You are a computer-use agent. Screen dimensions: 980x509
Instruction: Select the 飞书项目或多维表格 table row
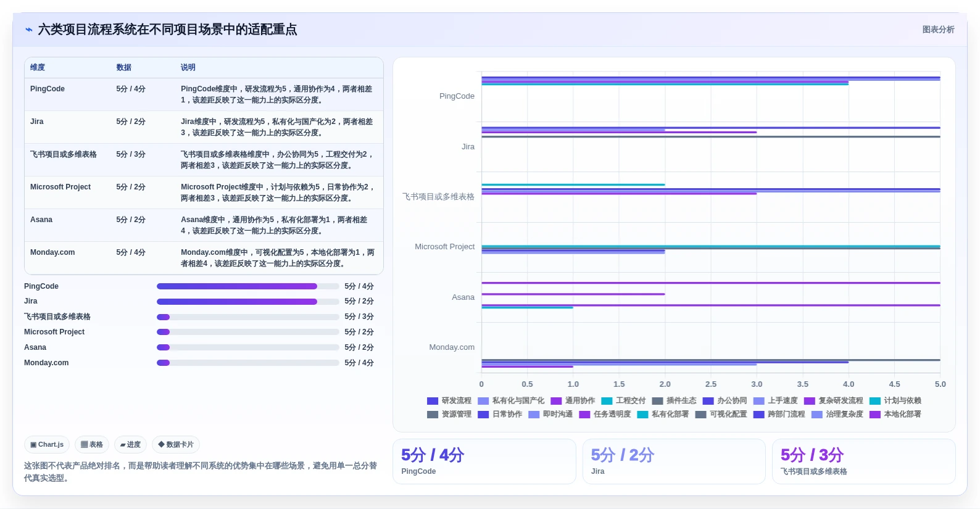pos(204,160)
